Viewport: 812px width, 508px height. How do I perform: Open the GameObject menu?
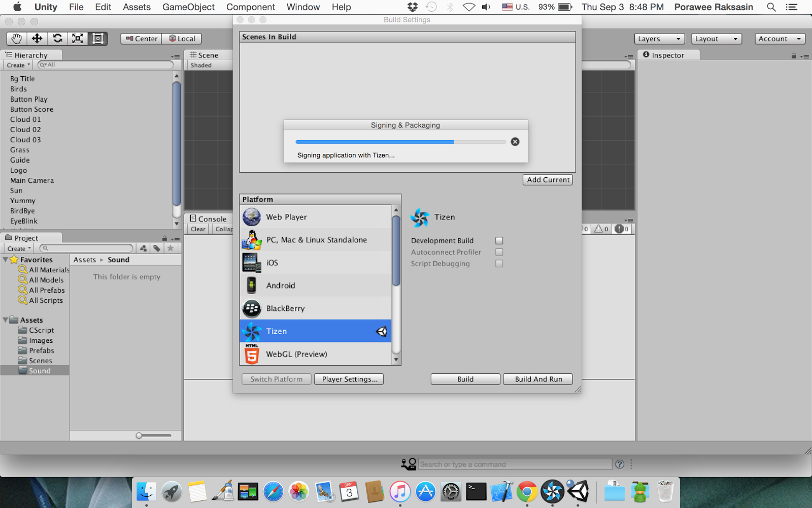click(188, 7)
